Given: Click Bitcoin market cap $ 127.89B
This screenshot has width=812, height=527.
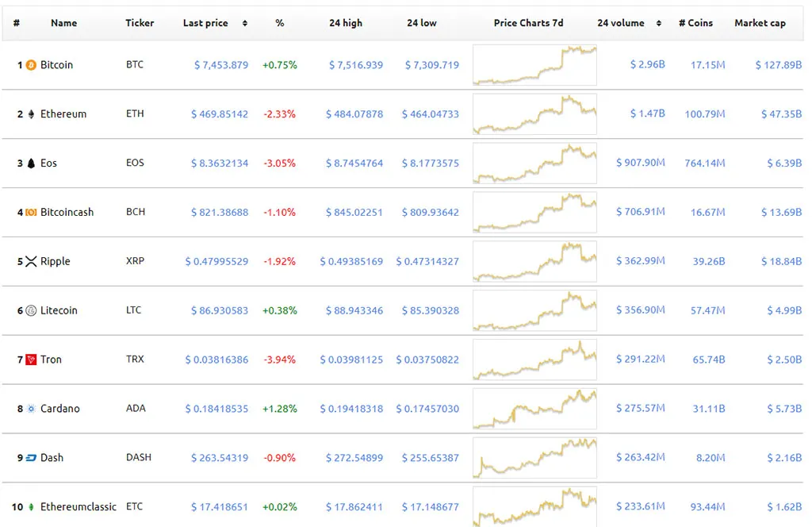Looking at the screenshot, I should 779,65.
